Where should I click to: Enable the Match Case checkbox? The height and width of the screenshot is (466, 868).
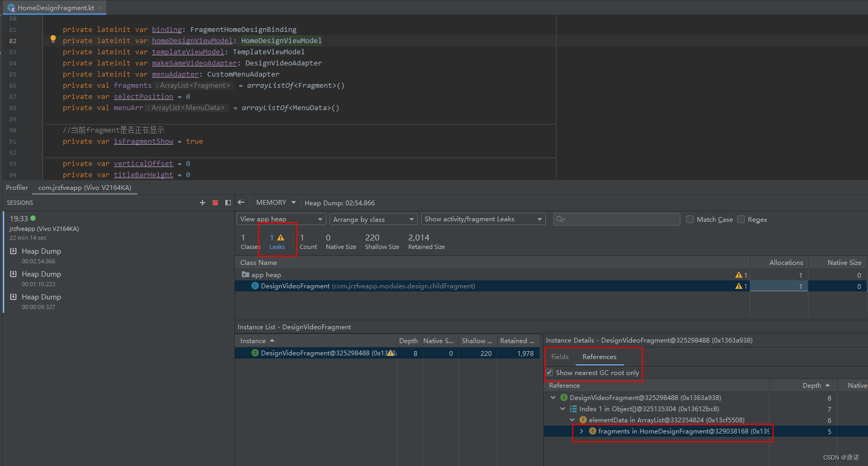coord(690,219)
